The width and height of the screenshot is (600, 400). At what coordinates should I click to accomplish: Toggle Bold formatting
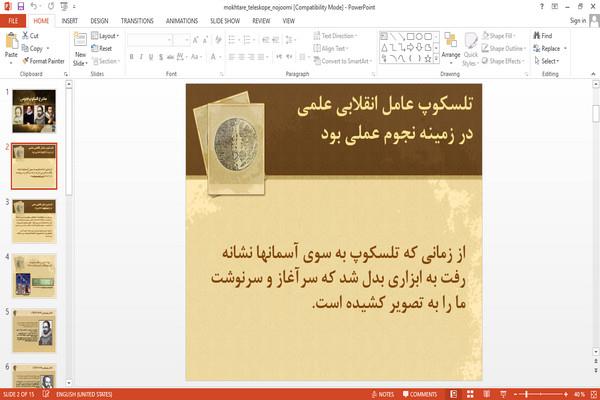tap(131, 57)
